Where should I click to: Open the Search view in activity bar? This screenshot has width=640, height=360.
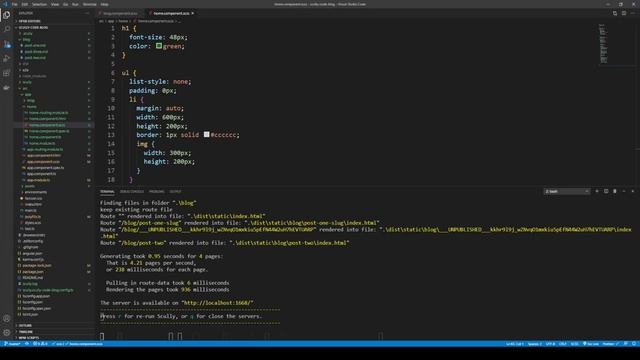(x=7, y=29)
